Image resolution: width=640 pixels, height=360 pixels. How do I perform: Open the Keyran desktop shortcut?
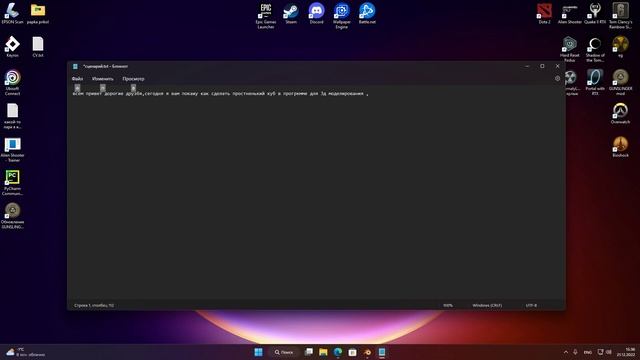12,47
